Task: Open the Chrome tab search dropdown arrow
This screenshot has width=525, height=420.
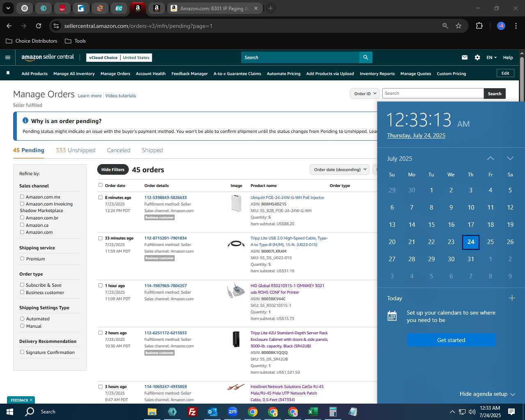Action: click(8, 8)
